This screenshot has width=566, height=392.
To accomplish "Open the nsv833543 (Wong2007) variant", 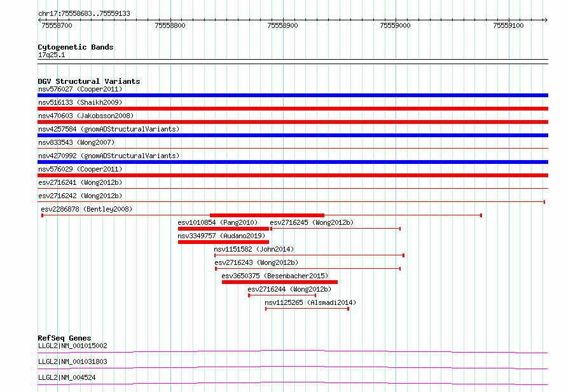I will click(x=76, y=142).
